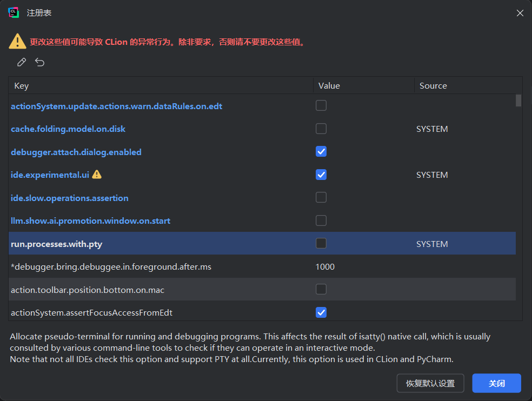This screenshot has height=401, width=532.
Task: Disable the ide.experimental.ui checkbox
Action: coord(321,175)
